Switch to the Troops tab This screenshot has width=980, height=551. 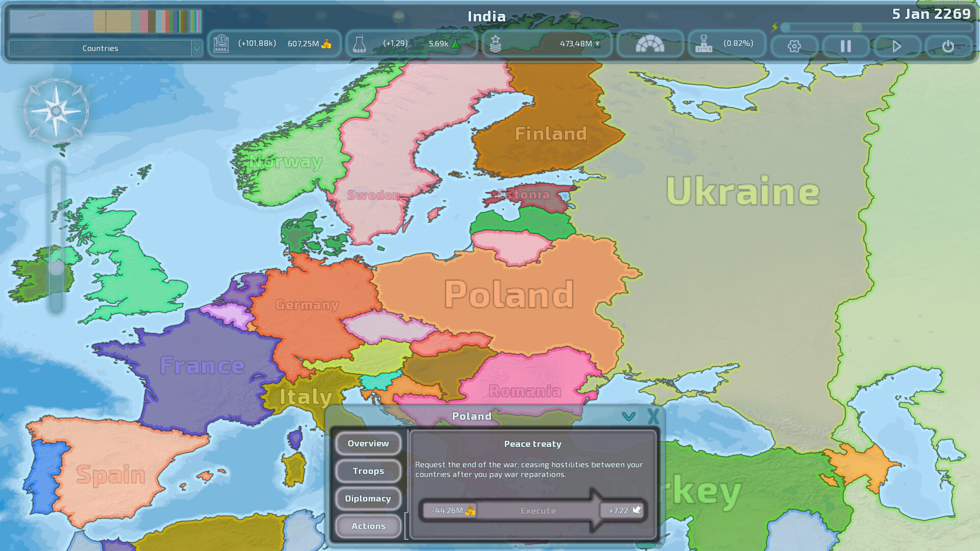tap(368, 471)
